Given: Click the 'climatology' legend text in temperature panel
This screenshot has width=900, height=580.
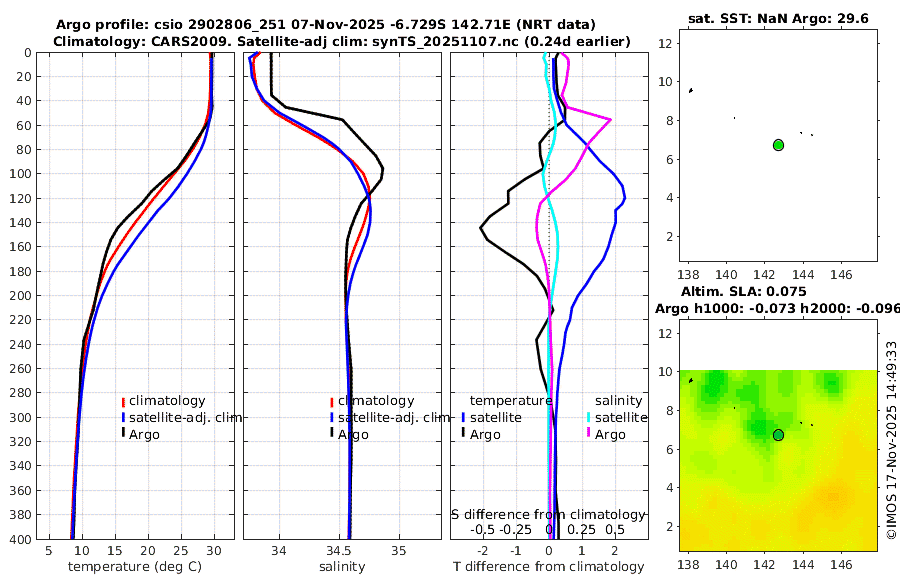Looking at the screenshot, I should [167, 401].
